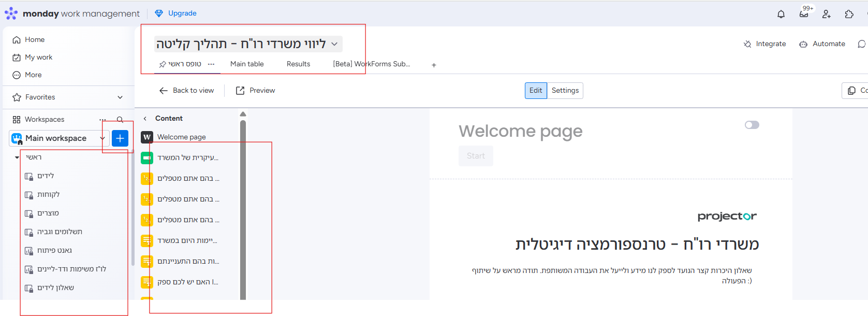Click the add view plus icon
The height and width of the screenshot is (316, 868).
pyautogui.click(x=434, y=65)
